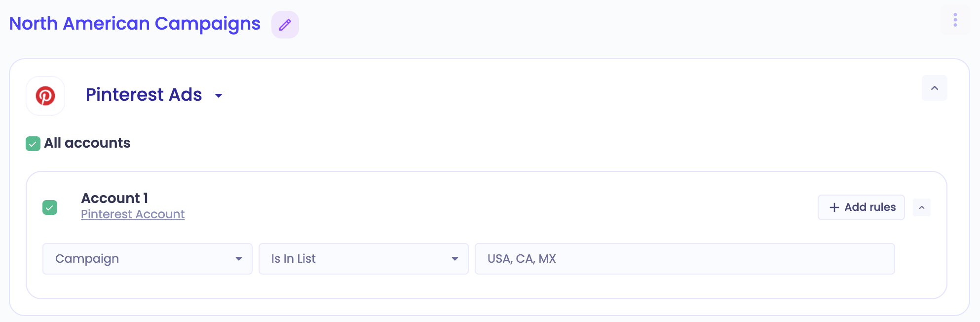Select the Pinterest Ads heading text
The height and width of the screenshot is (322, 980).
(144, 95)
